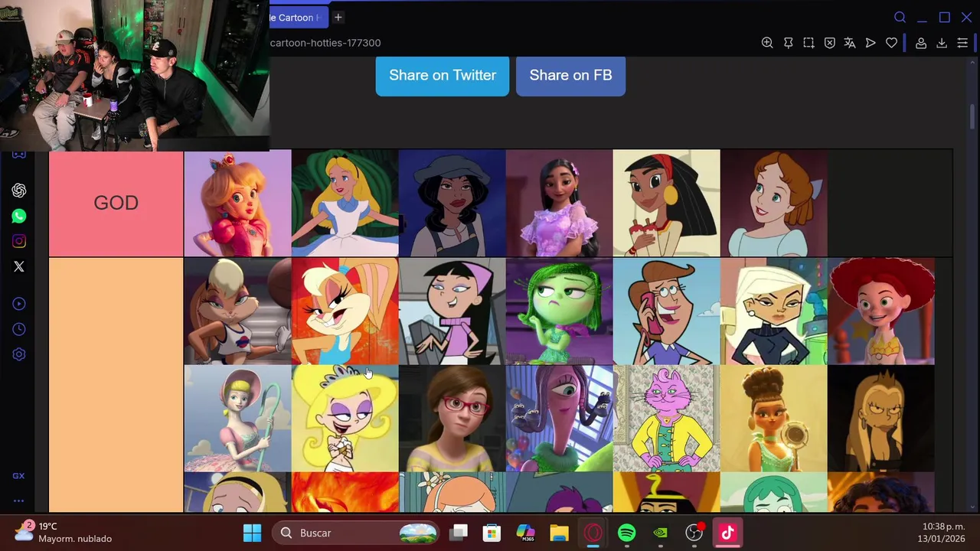Open File Explorer from taskbar
The height and width of the screenshot is (551, 980).
tap(559, 533)
